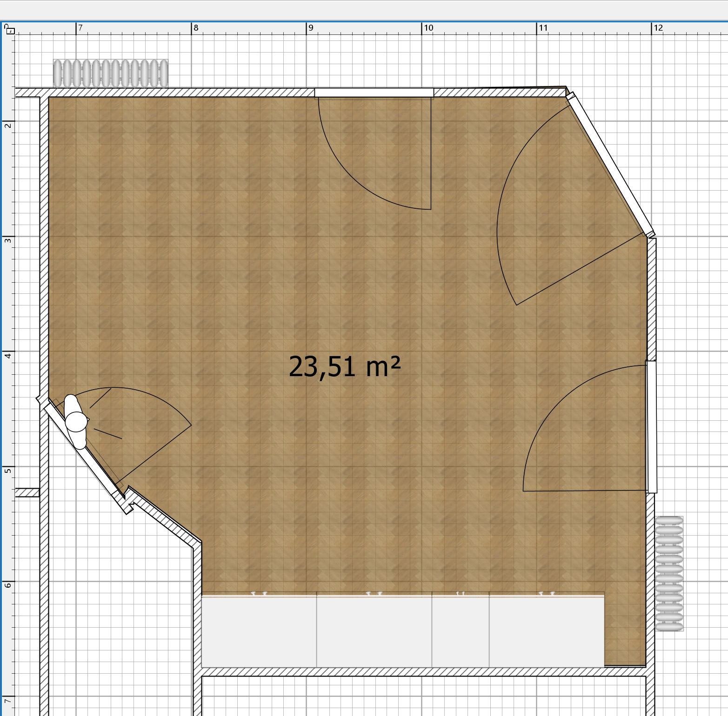Image resolution: width=728 pixels, height=716 pixels.
Task: Select the door in the upper-right diagonal wall
Action: (610, 165)
